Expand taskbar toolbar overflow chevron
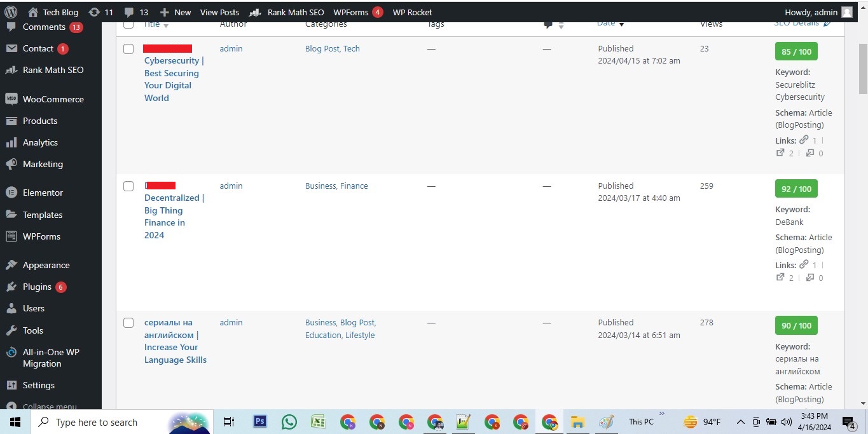 (x=661, y=414)
